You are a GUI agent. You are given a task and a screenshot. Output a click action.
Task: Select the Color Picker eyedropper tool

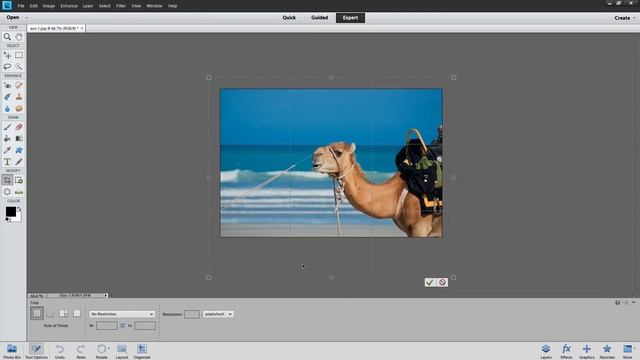7,150
